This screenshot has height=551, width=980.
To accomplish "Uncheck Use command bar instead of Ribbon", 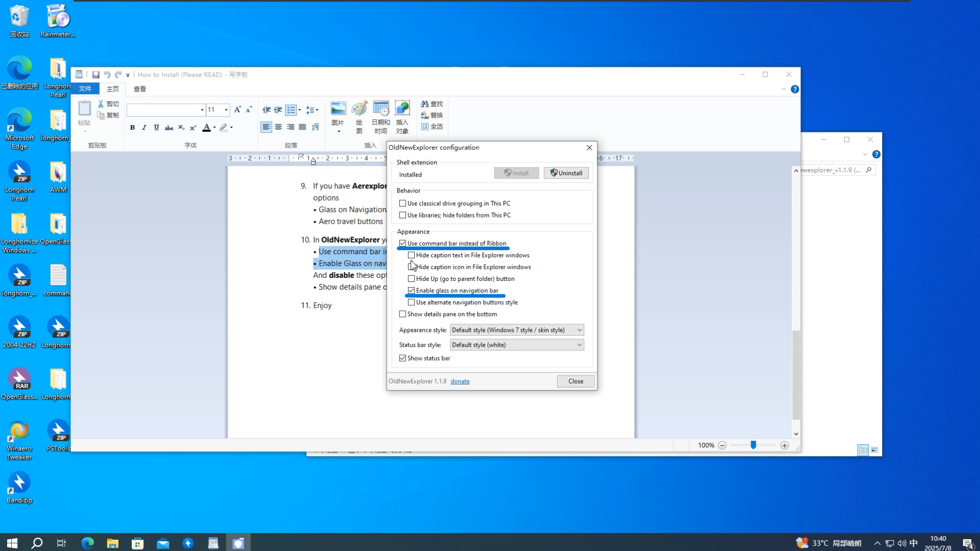I will 403,243.
